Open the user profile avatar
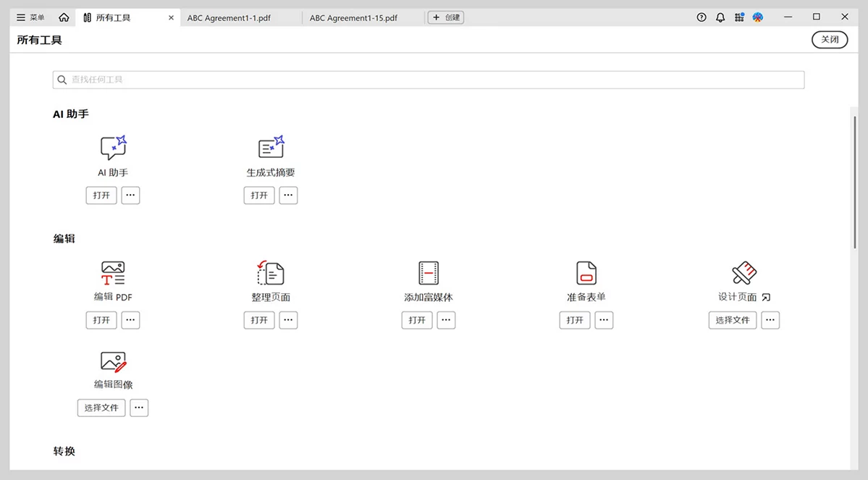Screen dimensions: 868x480 point(758,17)
